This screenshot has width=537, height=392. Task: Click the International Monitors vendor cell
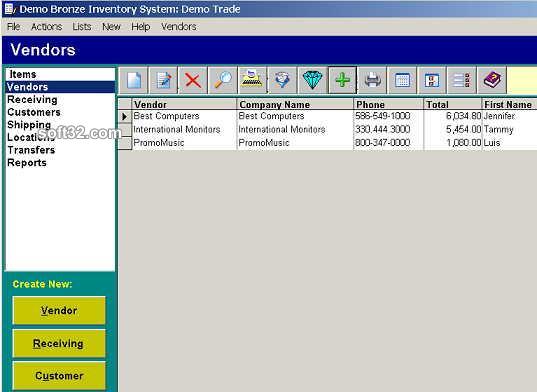pos(184,129)
